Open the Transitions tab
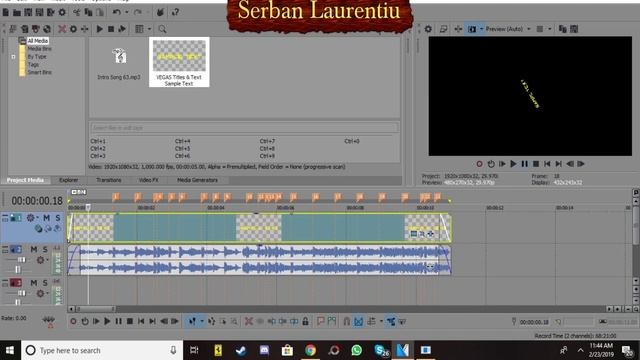Screen dimensions: 640x360 click(x=109, y=180)
